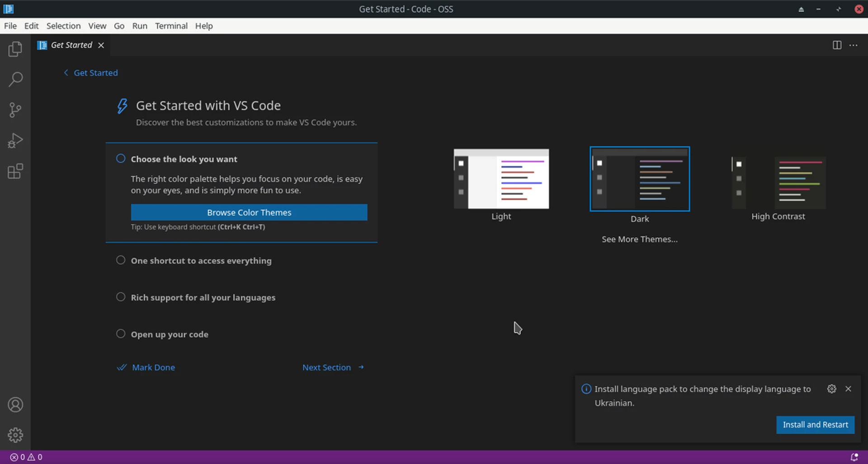Select the Light theme thumbnail

501,179
